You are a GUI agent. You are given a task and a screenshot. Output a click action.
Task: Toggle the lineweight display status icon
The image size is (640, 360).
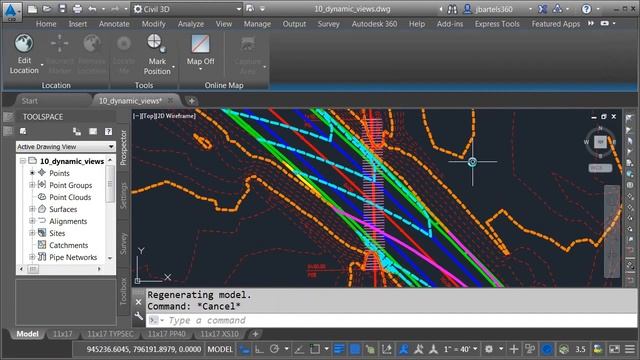(x=339, y=349)
